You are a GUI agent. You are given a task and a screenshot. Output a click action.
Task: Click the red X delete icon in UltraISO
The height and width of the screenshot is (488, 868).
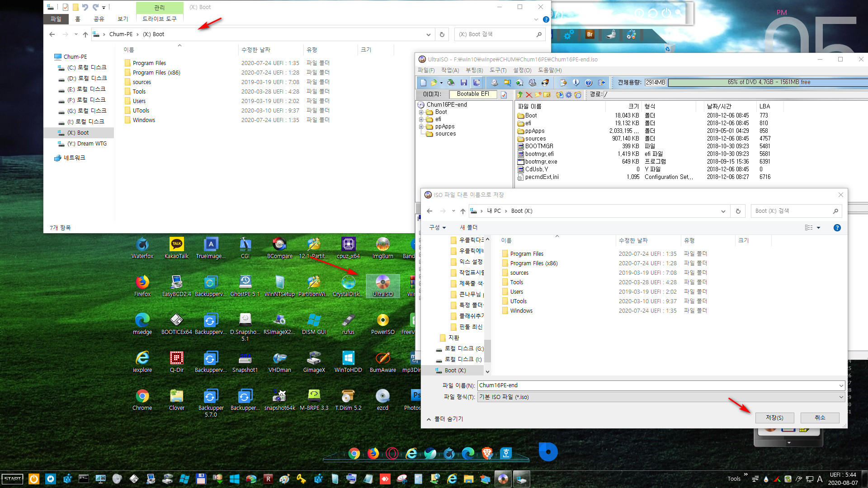click(529, 94)
